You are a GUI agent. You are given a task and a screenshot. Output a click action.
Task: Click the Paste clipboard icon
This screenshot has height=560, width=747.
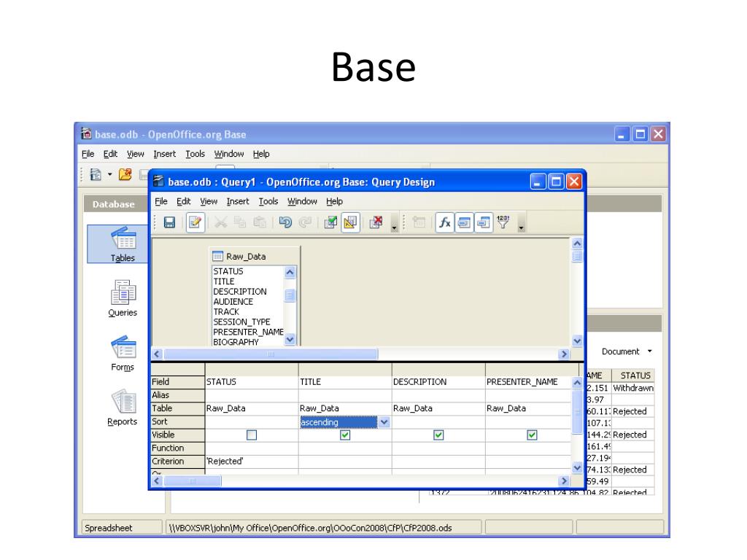(x=260, y=222)
